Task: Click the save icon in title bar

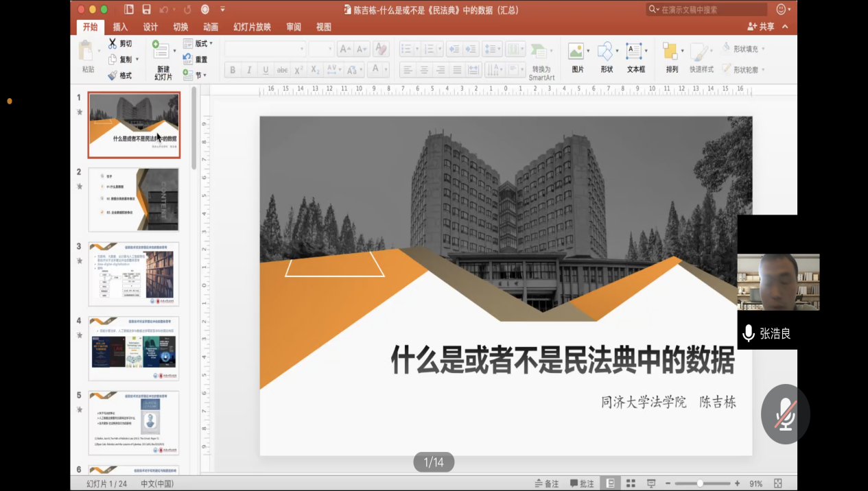Action: pos(146,10)
